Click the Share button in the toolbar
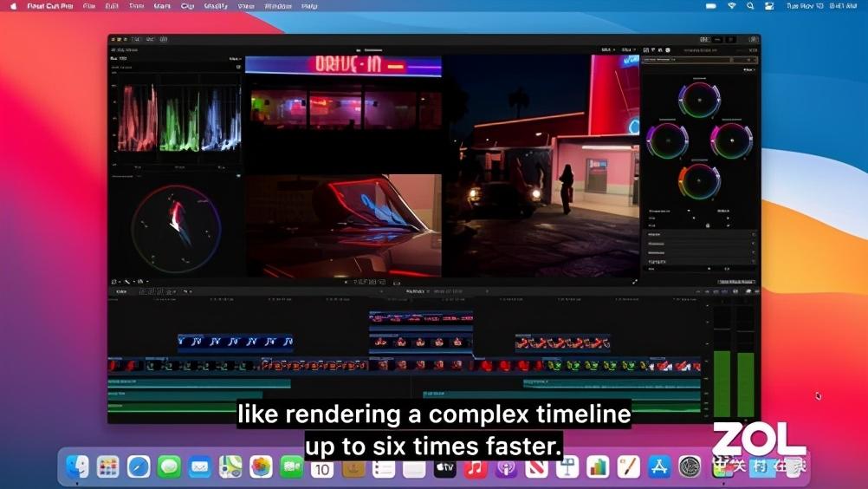 (x=754, y=39)
